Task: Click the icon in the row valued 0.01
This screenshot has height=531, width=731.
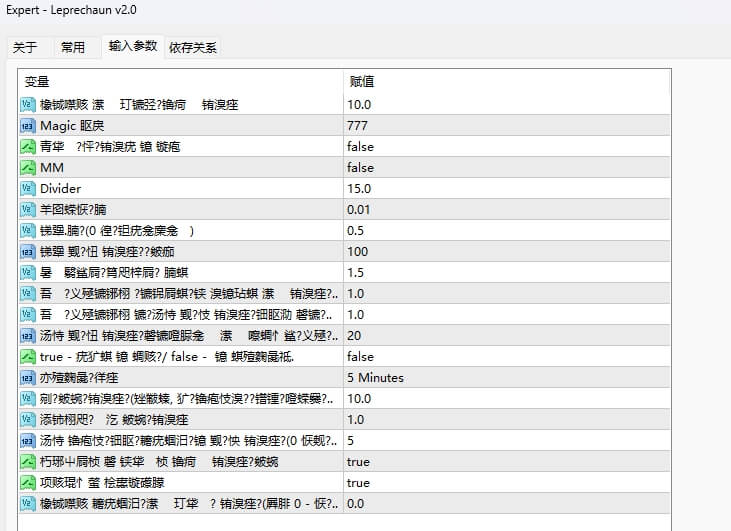Action: coord(28,210)
